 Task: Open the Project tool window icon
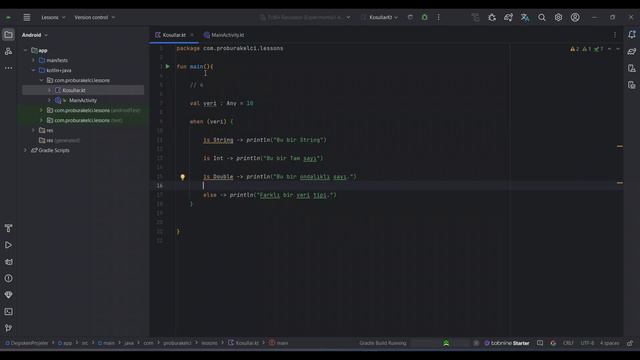click(x=8, y=35)
